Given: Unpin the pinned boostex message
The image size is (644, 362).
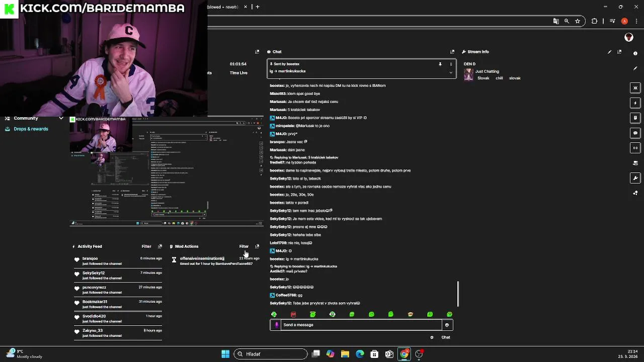Looking at the screenshot, I should (x=440, y=64).
